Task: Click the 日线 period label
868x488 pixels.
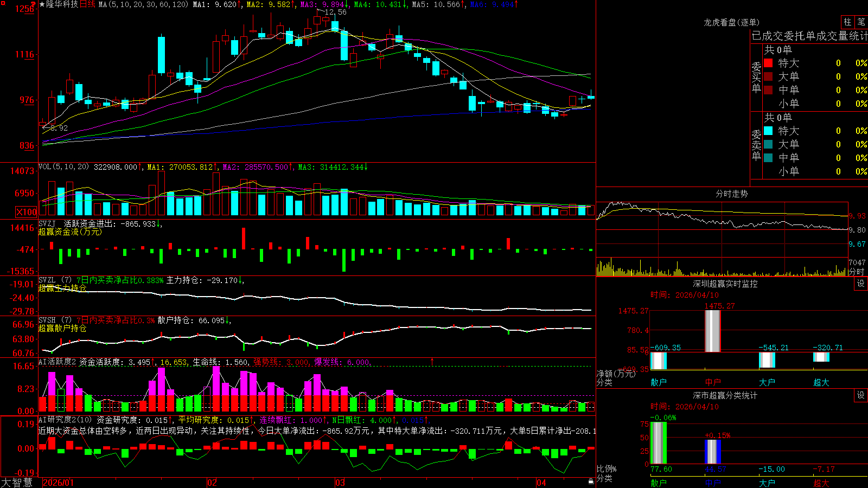Action: [x=87, y=4]
